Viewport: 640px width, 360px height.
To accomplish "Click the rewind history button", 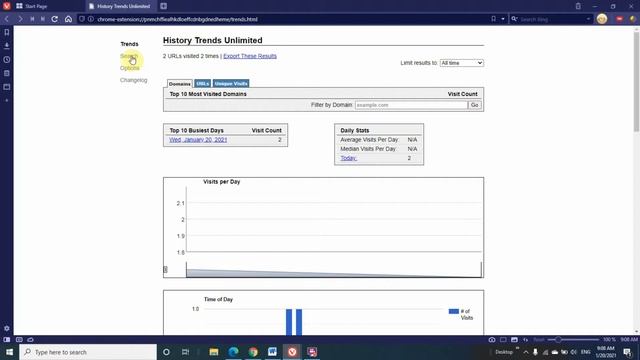I will [x=32, y=19].
